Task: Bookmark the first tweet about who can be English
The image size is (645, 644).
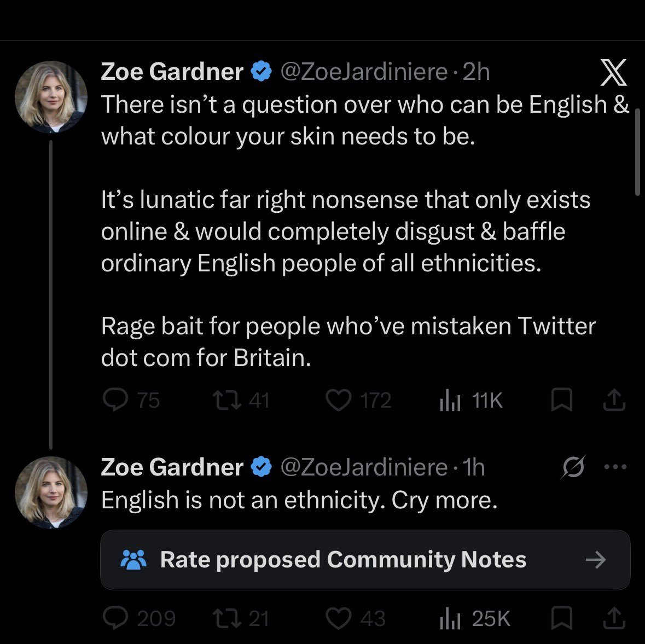Action: click(561, 399)
